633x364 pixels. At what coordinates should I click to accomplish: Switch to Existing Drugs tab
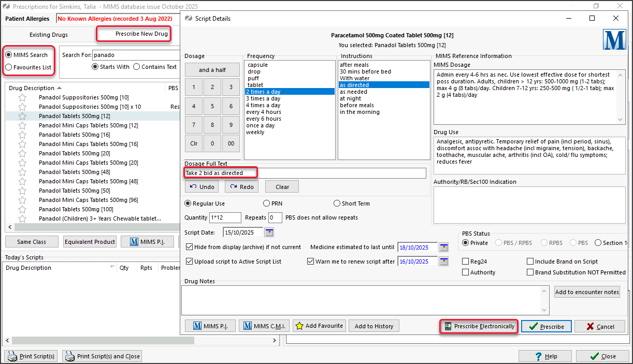[49, 35]
